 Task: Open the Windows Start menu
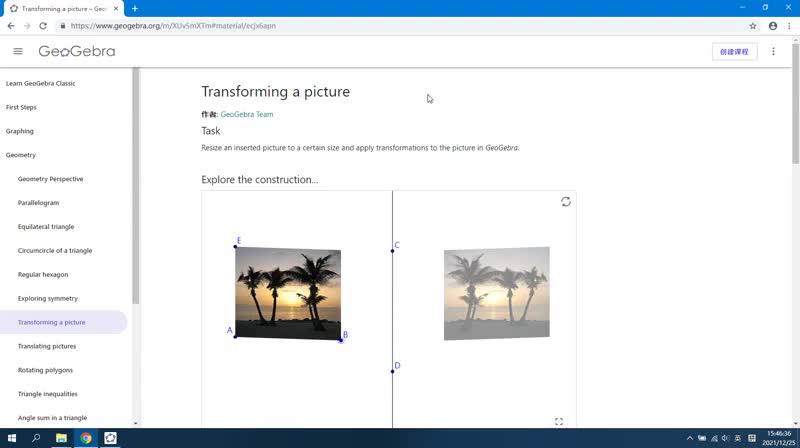[12, 438]
